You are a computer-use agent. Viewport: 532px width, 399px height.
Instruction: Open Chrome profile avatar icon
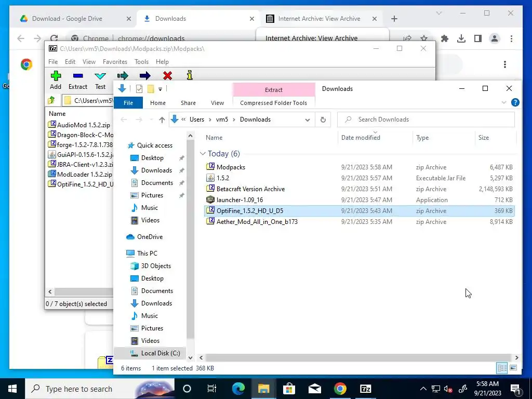click(x=495, y=38)
